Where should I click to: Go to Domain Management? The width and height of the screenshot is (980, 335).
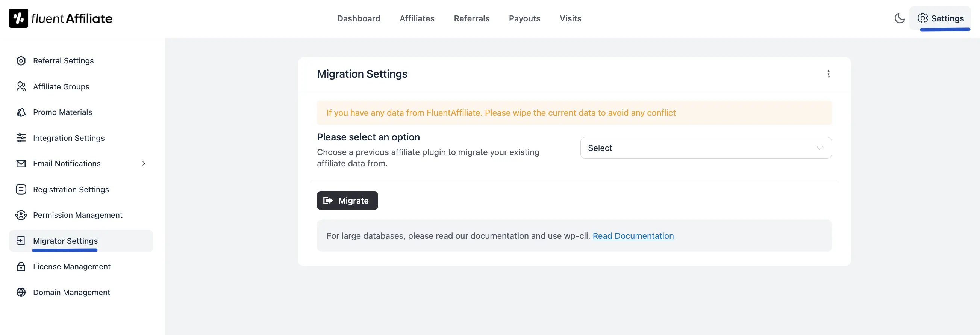pyautogui.click(x=81, y=293)
